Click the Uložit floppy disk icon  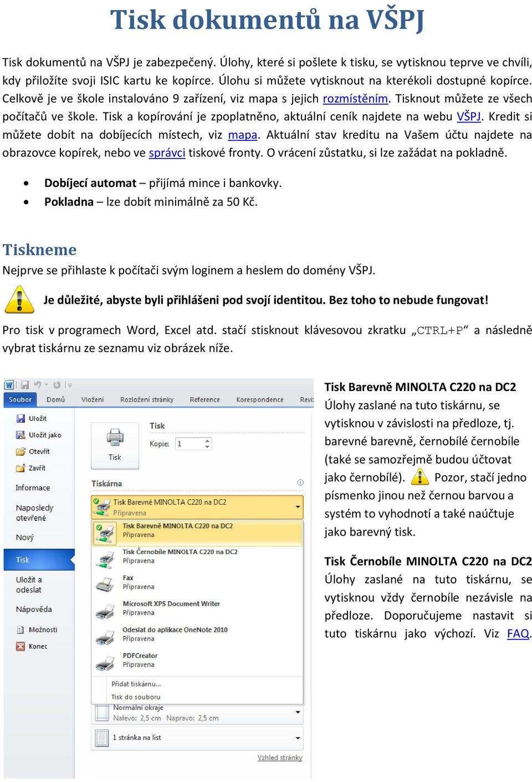(21, 419)
